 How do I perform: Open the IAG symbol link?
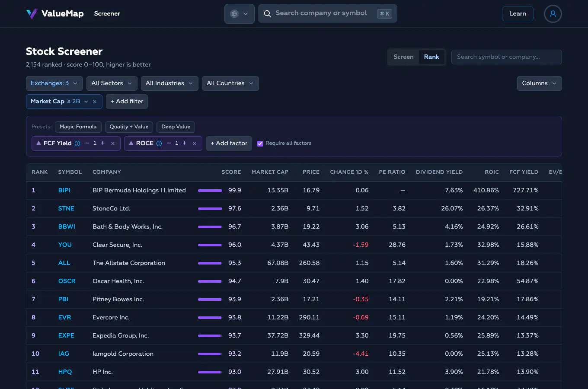pos(64,354)
